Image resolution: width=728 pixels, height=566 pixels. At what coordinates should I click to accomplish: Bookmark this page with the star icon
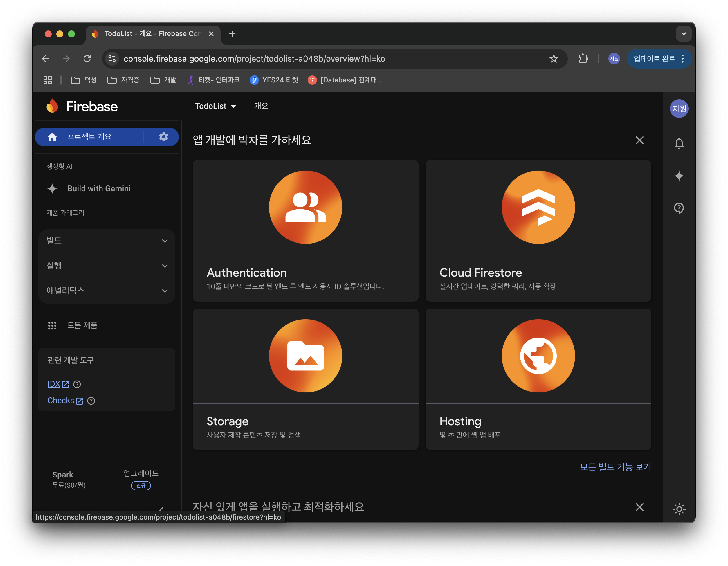[554, 59]
